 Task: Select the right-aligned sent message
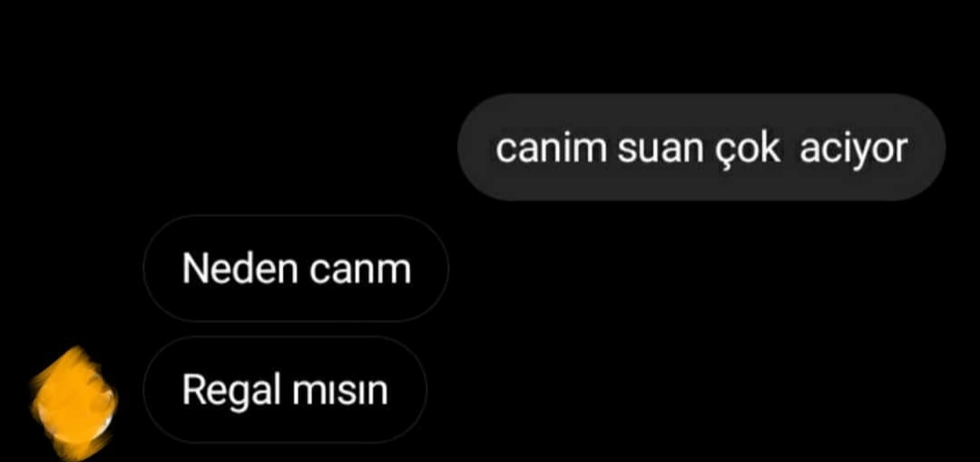point(701,148)
